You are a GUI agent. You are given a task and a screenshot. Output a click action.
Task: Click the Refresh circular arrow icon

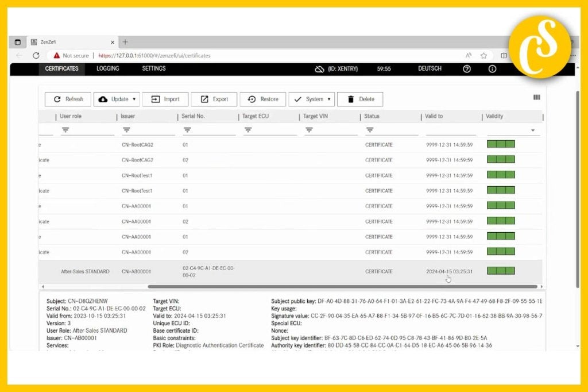click(57, 99)
